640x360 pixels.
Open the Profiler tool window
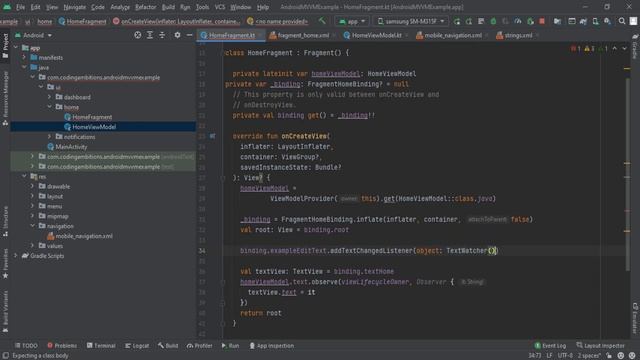coord(200,346)
